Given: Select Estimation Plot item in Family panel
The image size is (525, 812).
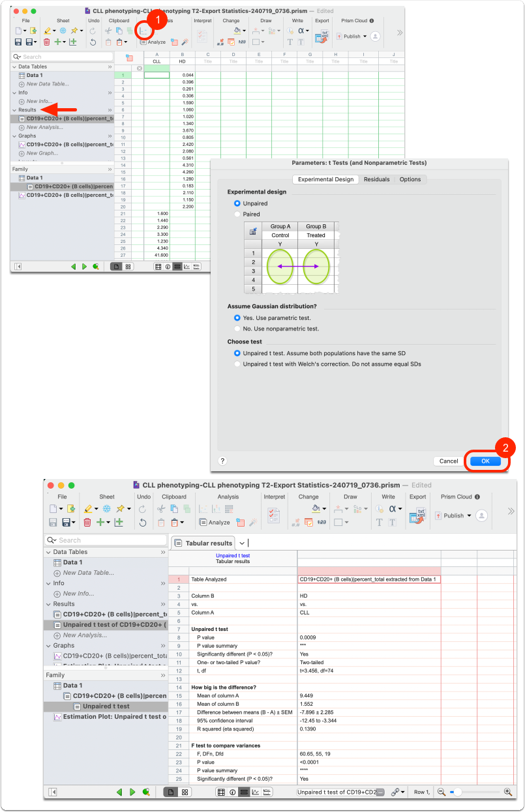Looking at the screenshot, I should [110, 717].
